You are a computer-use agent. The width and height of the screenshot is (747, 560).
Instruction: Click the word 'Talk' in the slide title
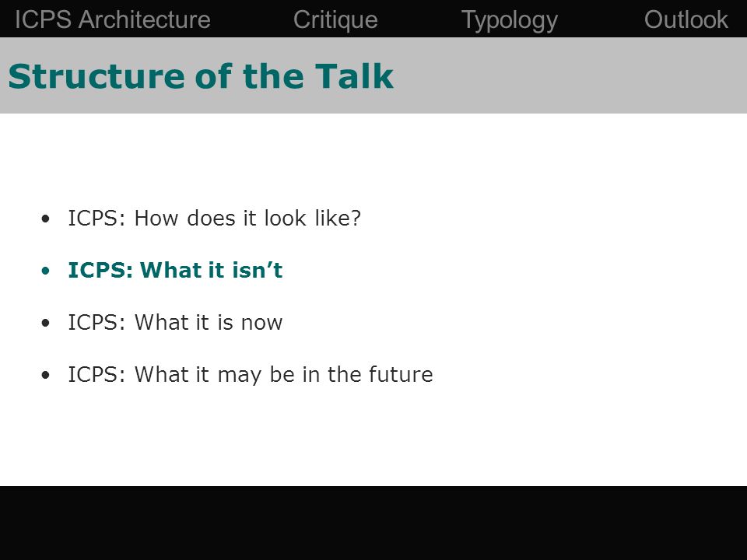[x=354, y=76]
